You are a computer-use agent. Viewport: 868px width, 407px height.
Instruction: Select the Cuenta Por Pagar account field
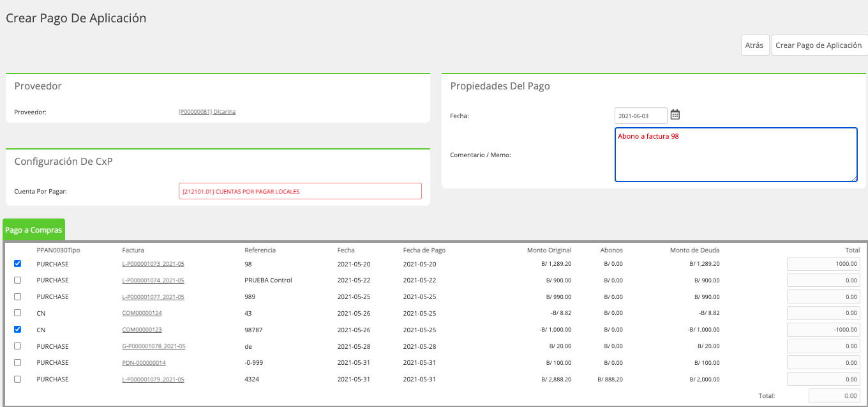pos(301,191)
